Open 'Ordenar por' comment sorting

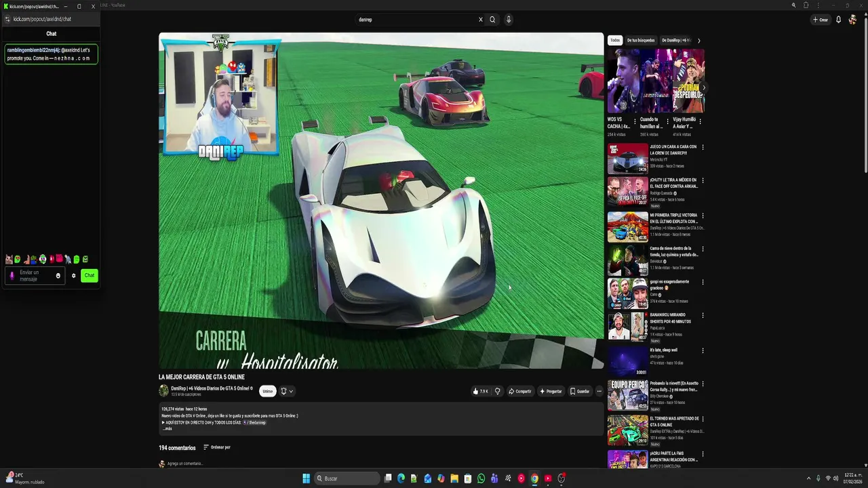[217, 447]
